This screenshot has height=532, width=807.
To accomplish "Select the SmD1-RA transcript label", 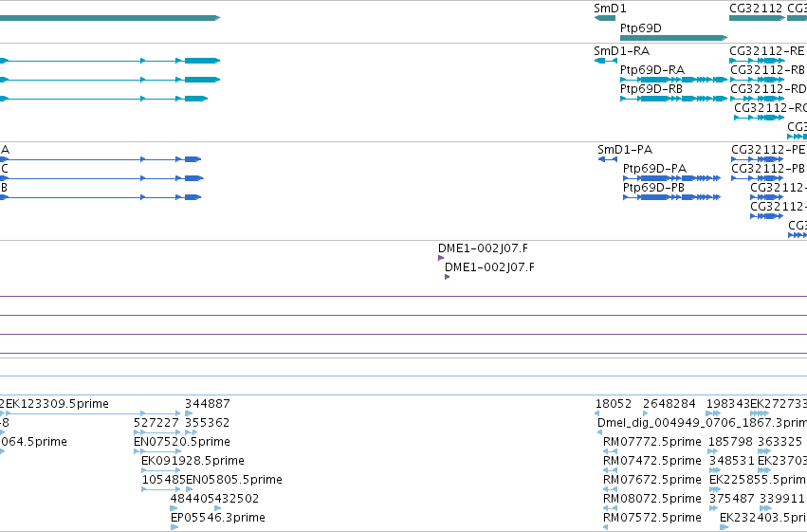I will pyautogui.click(x=622, y=51).
